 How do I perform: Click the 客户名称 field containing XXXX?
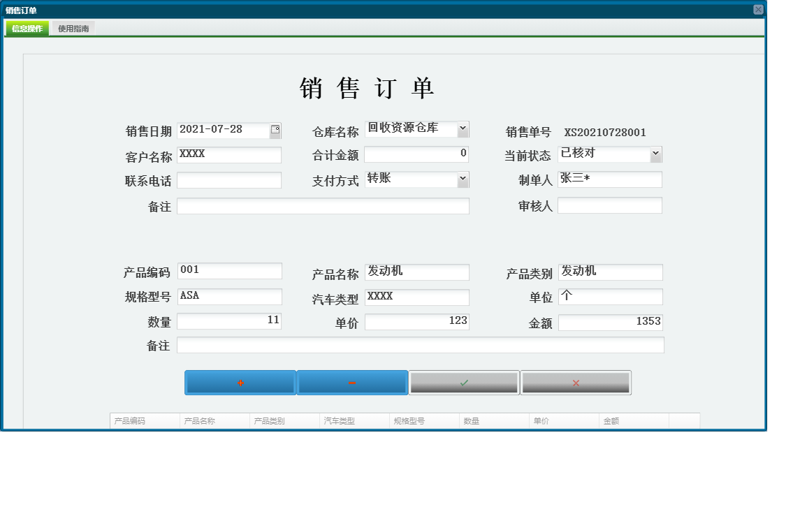click(230, 154)
